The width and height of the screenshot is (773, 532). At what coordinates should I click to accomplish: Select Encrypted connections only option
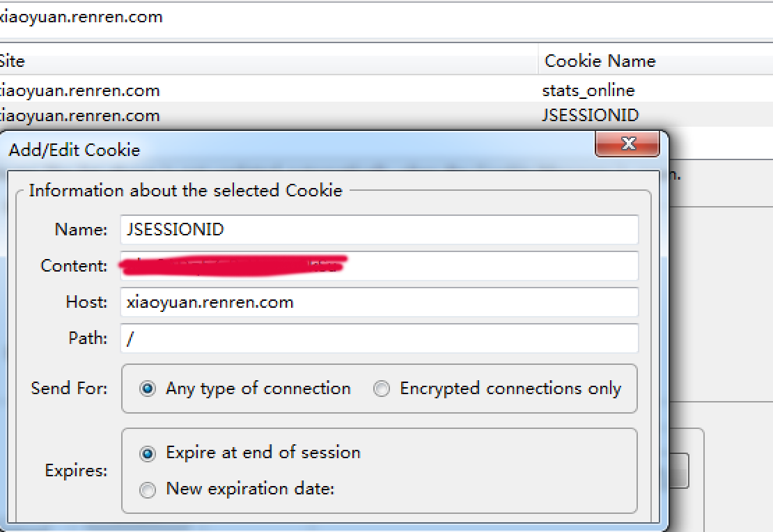[381, 389]
